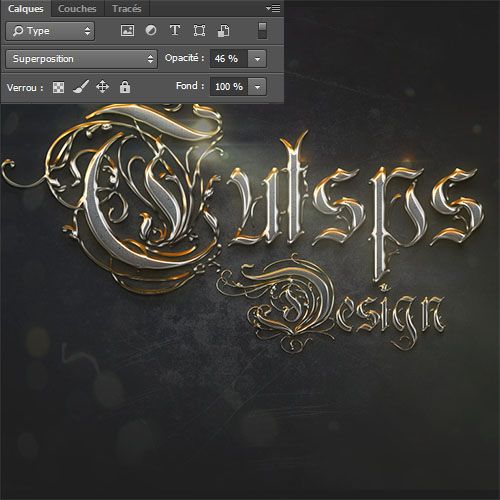Filter layers by shape layers icon
Image resolution: width=500 pixels, height=500 pixels.
coord(199,31)
